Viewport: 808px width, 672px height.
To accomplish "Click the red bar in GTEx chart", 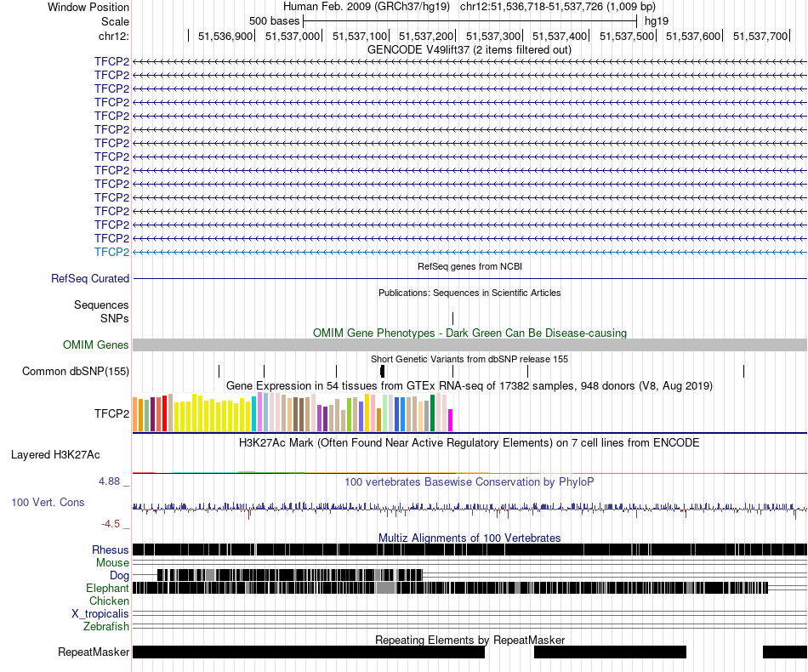I will tap(164, 413).
